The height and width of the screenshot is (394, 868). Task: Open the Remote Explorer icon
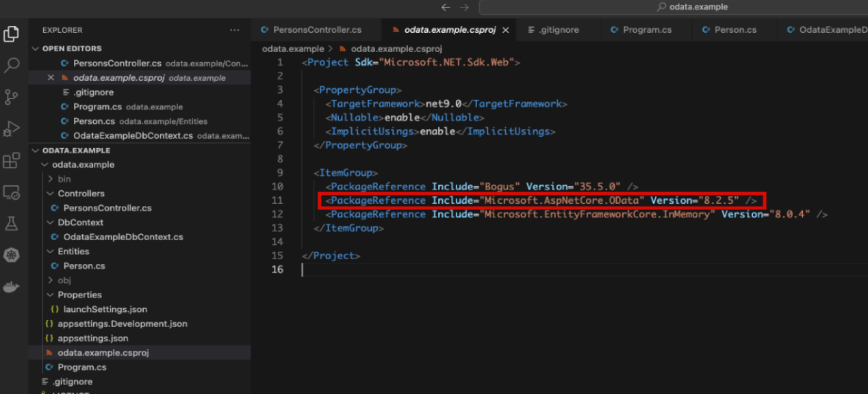point(12,192)
